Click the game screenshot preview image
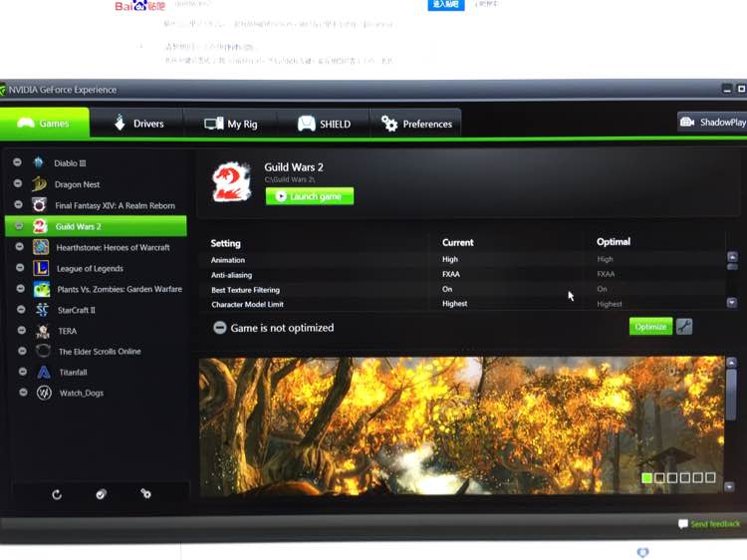This screenshot has width=747, height=560. (461, 425)
